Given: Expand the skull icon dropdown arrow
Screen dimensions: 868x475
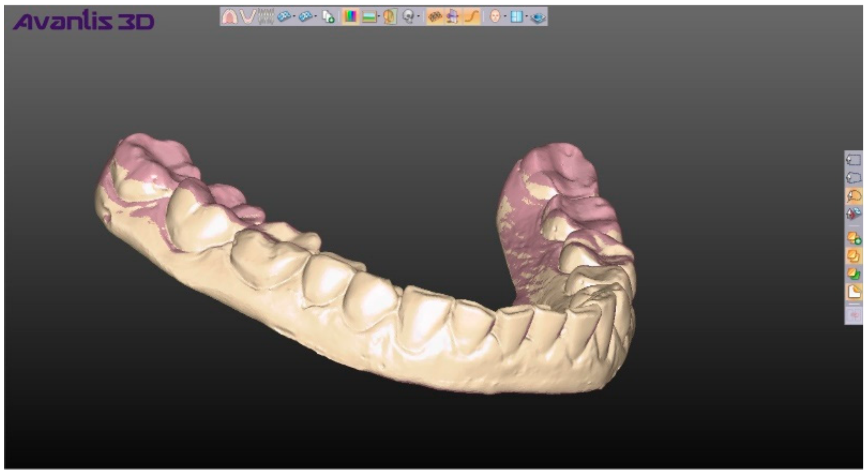Looking at the screenshot, I should pos(419,17).
